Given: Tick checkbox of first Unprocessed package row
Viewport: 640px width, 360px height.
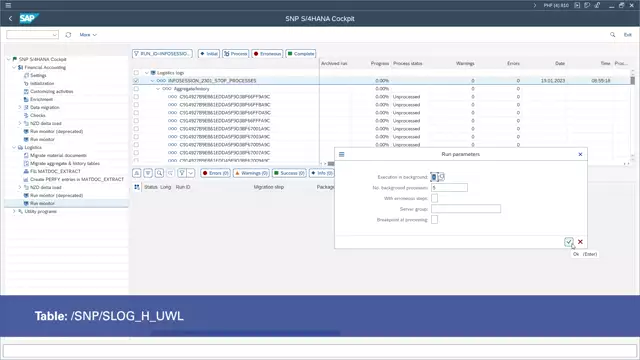Looking at the screenshot, I should 136,97.
